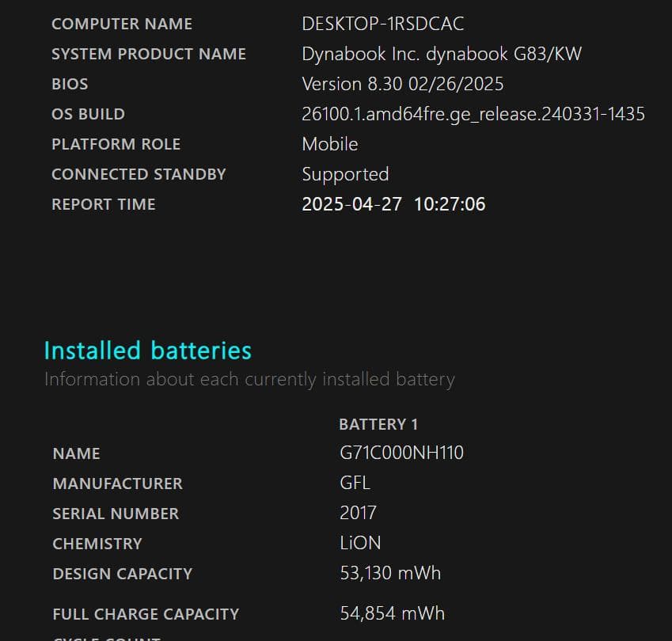The image size is (672, 641).
Task: Select the SYSTEM PRODUCT NAME row
Action: coord(149,54)
